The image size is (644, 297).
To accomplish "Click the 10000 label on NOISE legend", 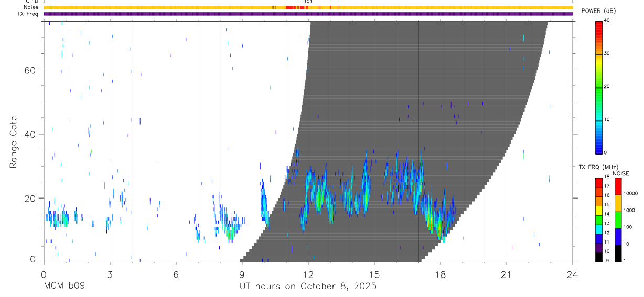I will click(631, 193).
